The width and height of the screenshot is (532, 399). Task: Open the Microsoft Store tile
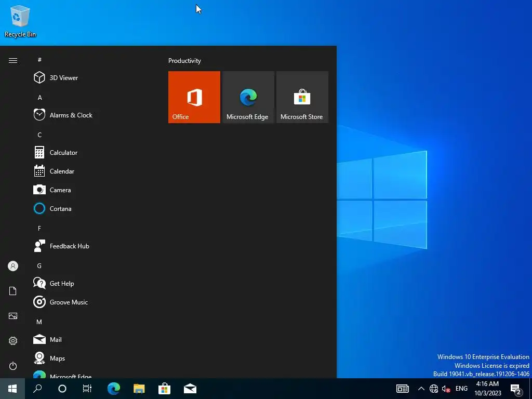[x=302, y=97]
